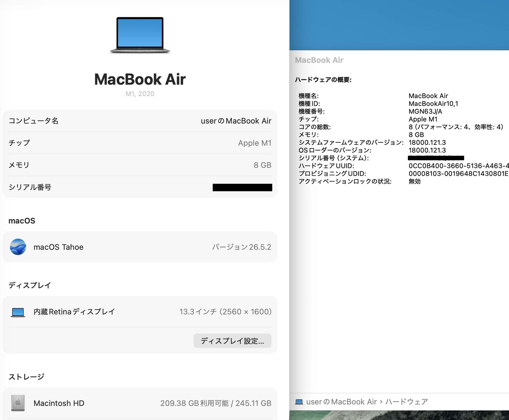Click バージョン 26.5.2 text
Screen dimensions: 509x420
(x=242, y=247)
